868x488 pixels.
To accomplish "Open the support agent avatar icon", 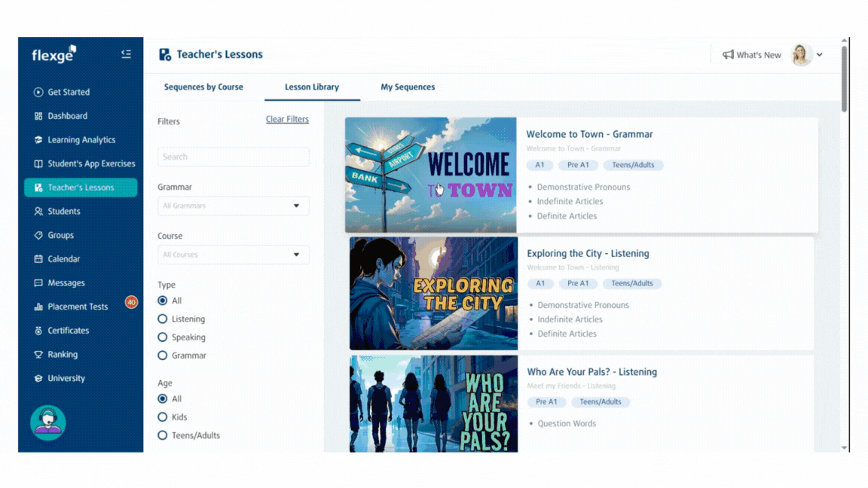I will 48,422.
